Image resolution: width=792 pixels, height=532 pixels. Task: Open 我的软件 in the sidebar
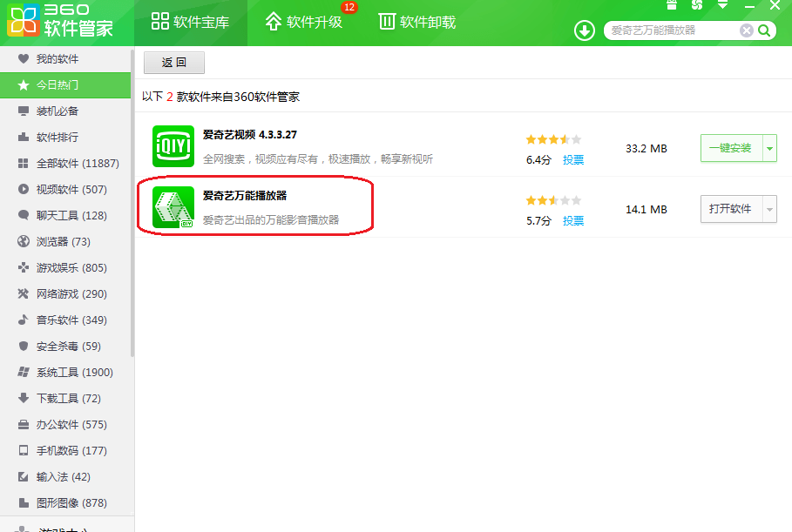pyautogui.click(x=65, y=58)
